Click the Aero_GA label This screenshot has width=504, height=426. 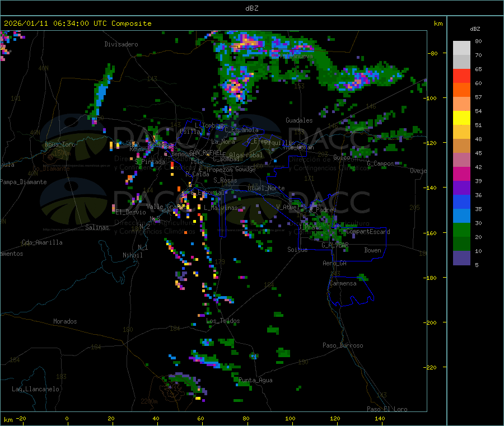tap(334, 263)
